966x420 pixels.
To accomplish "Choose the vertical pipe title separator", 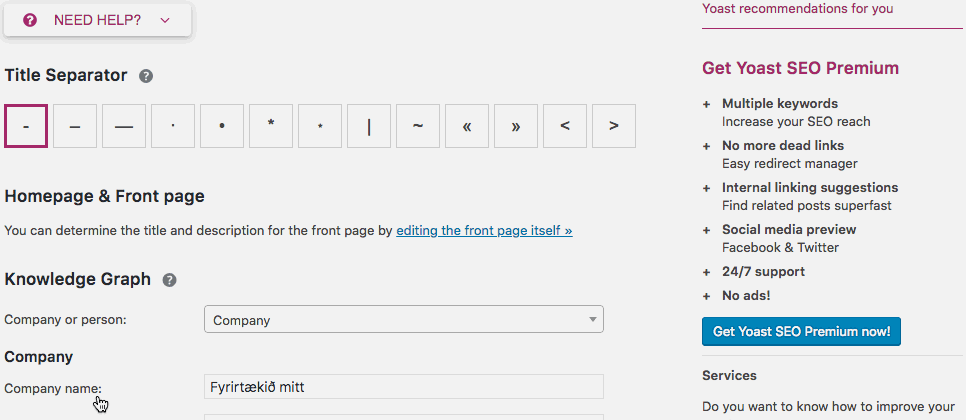I will point(369,126).
